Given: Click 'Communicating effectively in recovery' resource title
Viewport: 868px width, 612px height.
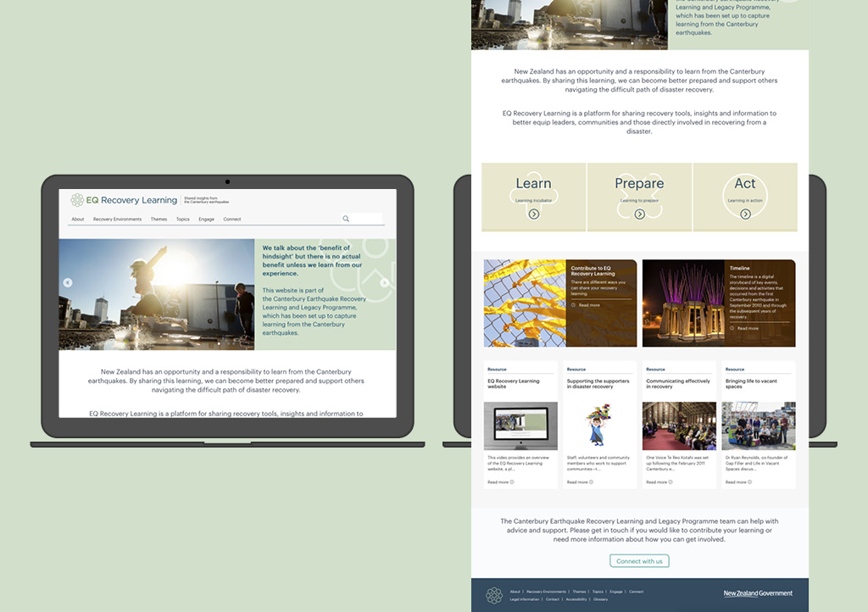Looking at the screenshot, I should click(677, 383).
